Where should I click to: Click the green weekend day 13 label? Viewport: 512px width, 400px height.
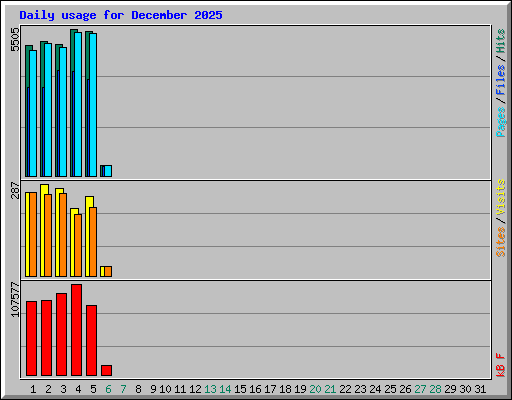coord(210,389)
